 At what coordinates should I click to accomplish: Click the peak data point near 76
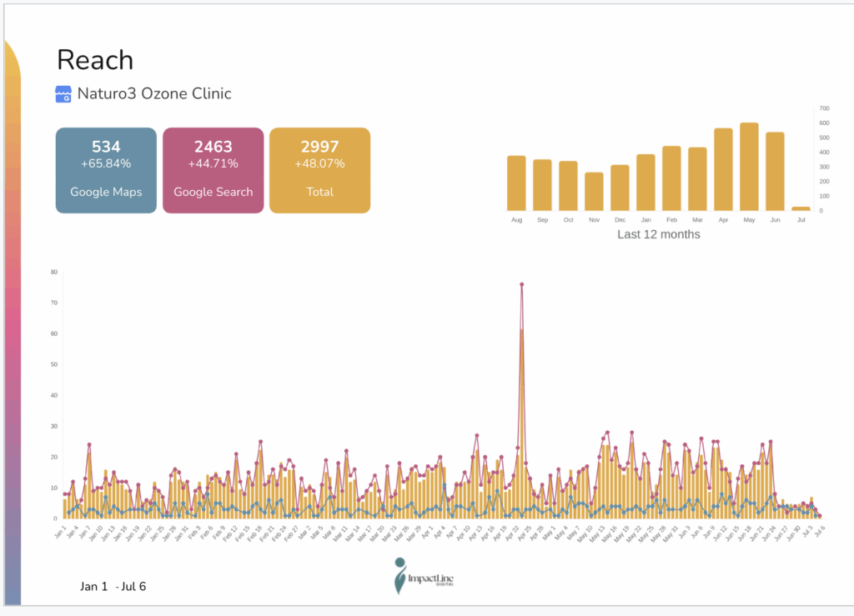point(521,284)
